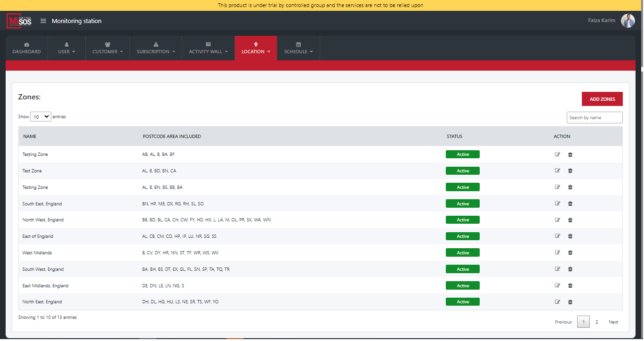The width and height of the screenshot is (644, 341).
Task: Click the Next pagination link
Action: click(x=613, y=322)
